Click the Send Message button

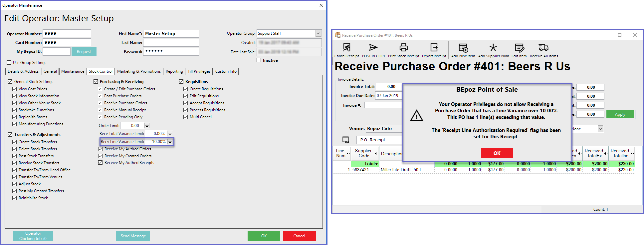[x=133, y=236]
